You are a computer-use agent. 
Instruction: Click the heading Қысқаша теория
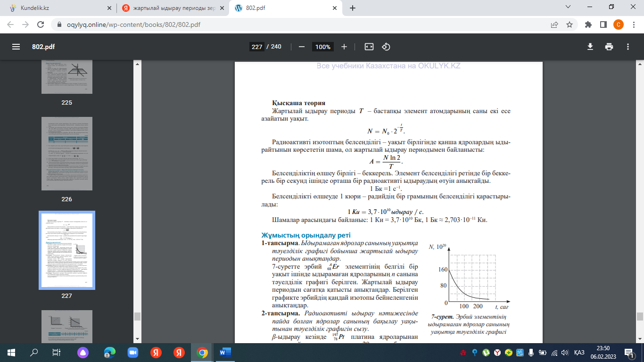[x=298, y=103]
